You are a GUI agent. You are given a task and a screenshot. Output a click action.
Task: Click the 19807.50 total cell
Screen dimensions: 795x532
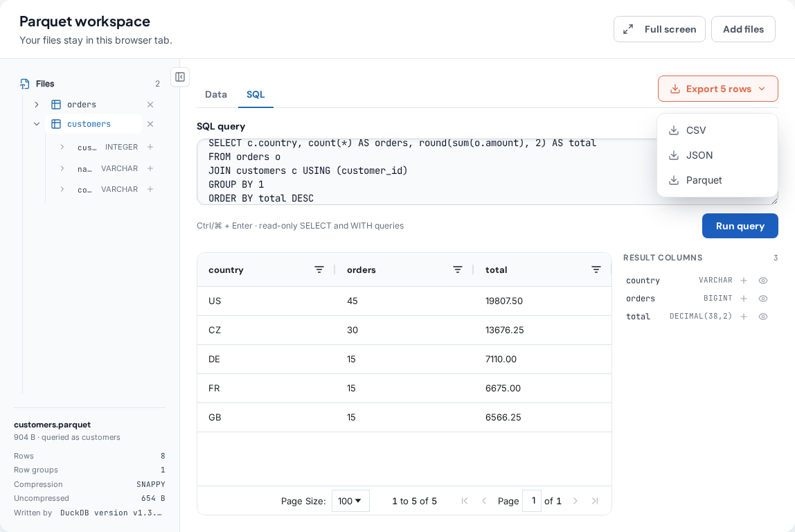tap(542, 301)
